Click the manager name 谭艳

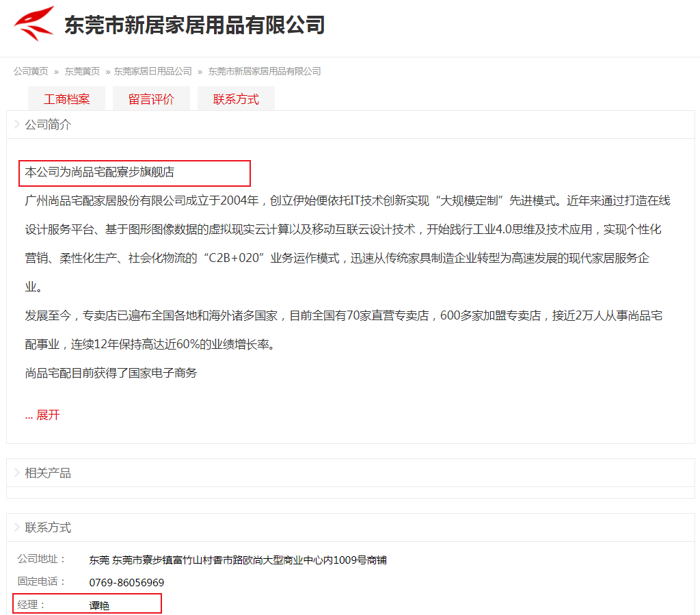pos(99,606)
